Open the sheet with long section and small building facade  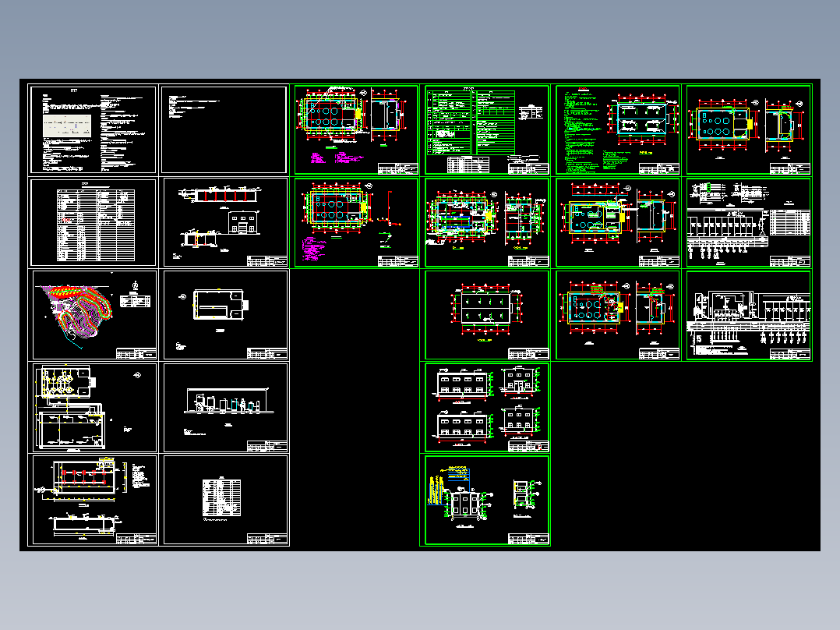(x=225, y=222)
